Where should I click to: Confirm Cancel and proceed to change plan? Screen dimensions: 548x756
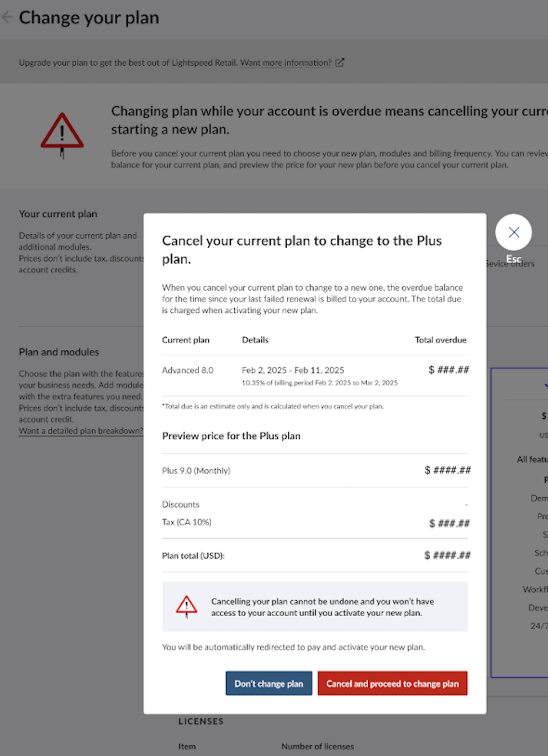coord(392,683)
